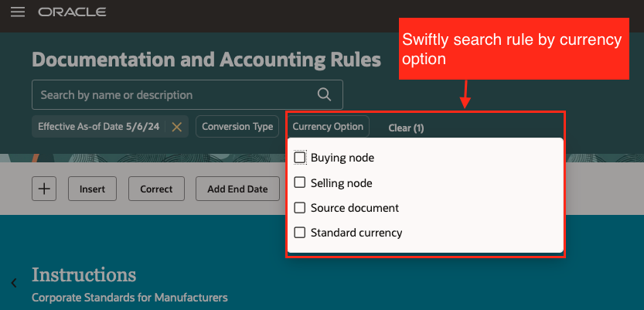Collapse the Instructions panel left chevron
This screenshot has height=310, width=644.
[x=14, y=283]
